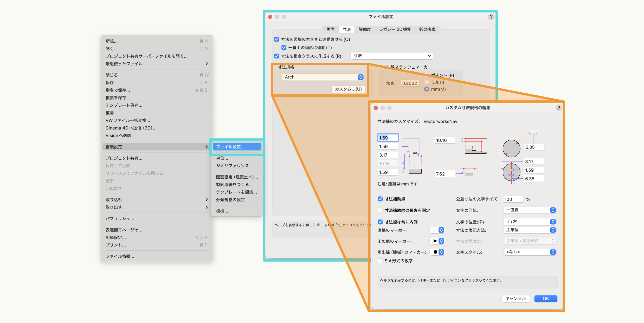
Task: Click the 取り出す submenu arrow
Action: [207, 207]
